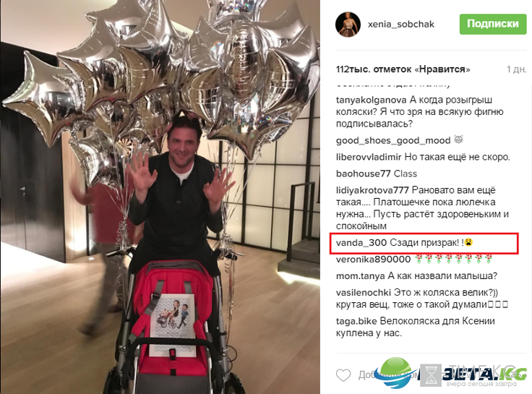Viewport: 532px width, 394px height.
Task: Click the 1 дн. post timestamp
Action: click(x=516, y=69)
